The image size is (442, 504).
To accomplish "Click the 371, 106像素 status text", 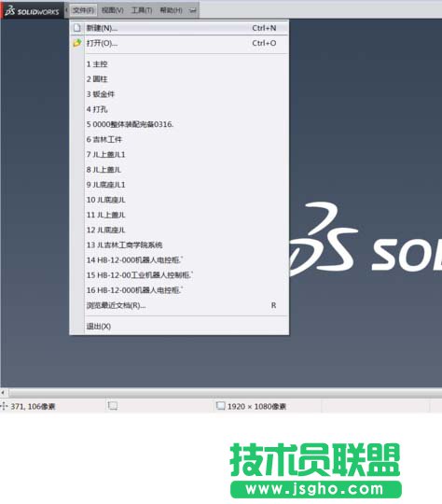I will 33,407.
